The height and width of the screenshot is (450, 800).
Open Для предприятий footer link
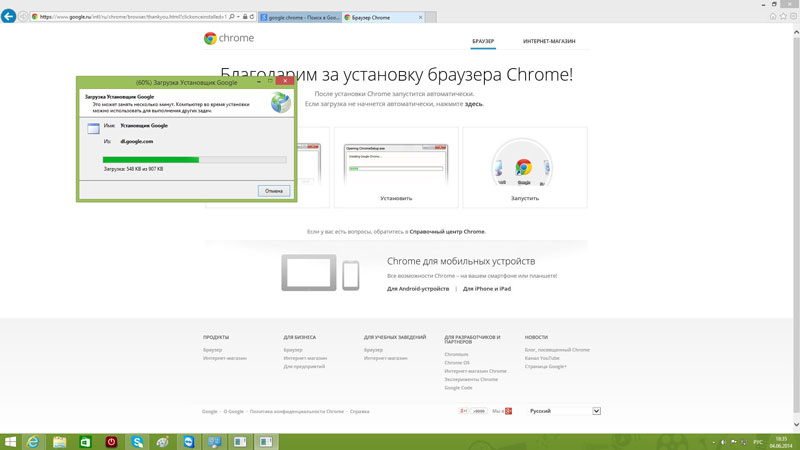coord(304,366)
